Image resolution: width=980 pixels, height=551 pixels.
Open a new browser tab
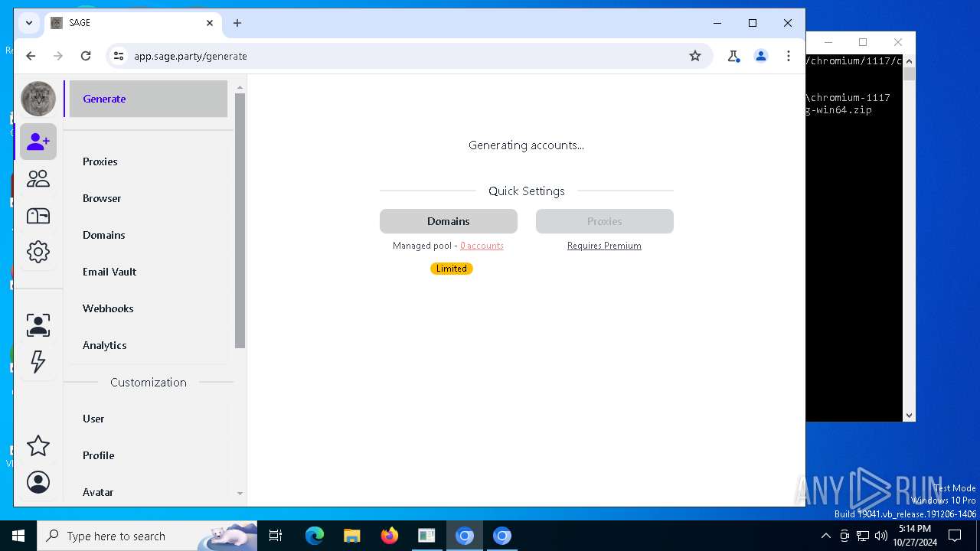237,23
